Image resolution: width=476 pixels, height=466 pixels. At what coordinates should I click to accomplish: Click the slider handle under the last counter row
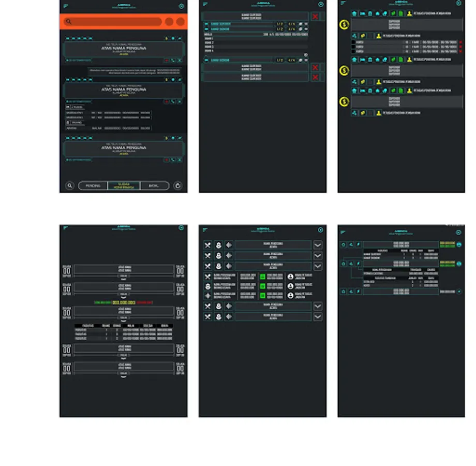tap(124, 374)
